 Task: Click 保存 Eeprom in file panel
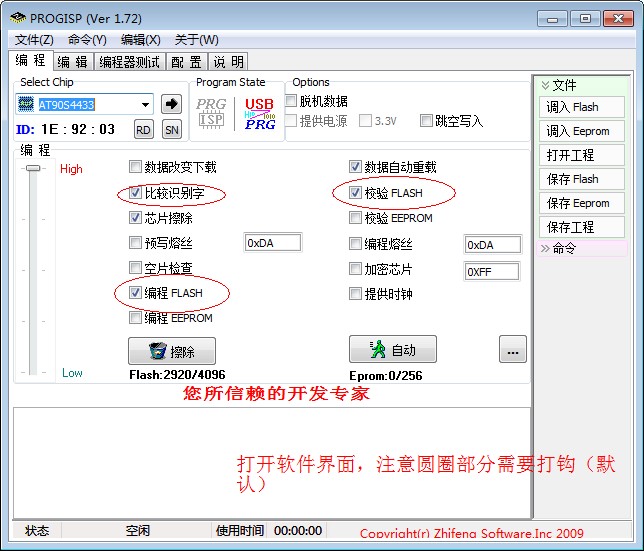(x=582, y=203)
